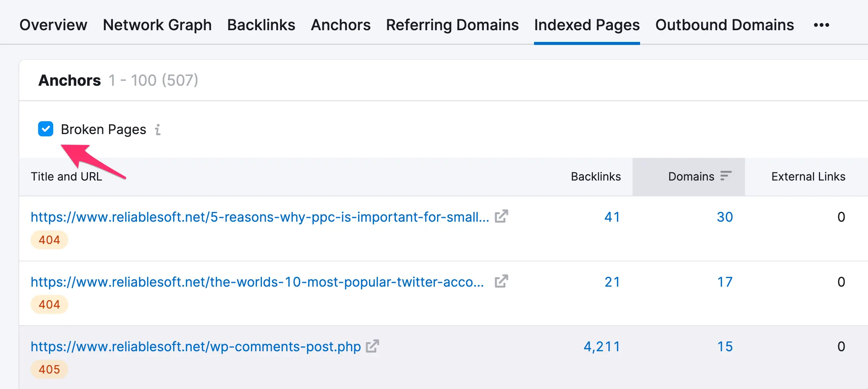Image resolution: width=868 pixels, height=389 pixels.
Task: Open the Network Graph tab
Action: click(157, 25)
